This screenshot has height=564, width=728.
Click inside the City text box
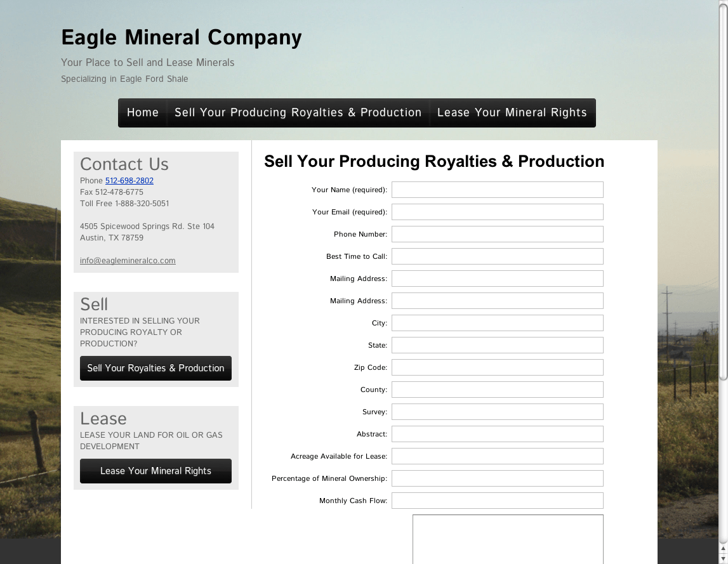click(497, 322)
